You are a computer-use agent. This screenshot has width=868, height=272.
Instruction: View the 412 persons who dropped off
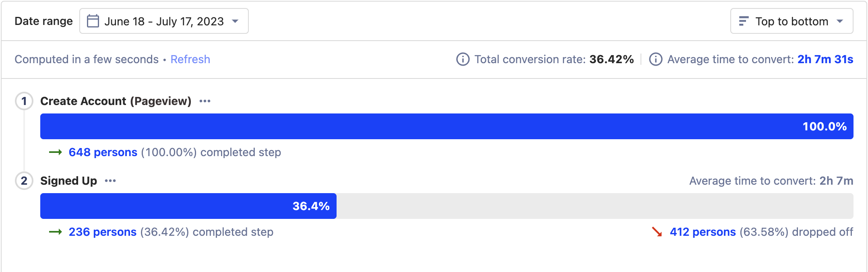(x=703, y=232)
